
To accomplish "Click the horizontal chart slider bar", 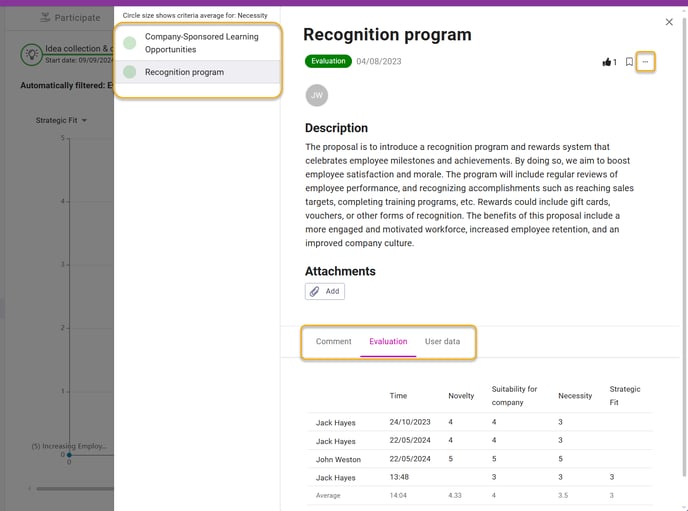I will [75, 488].
